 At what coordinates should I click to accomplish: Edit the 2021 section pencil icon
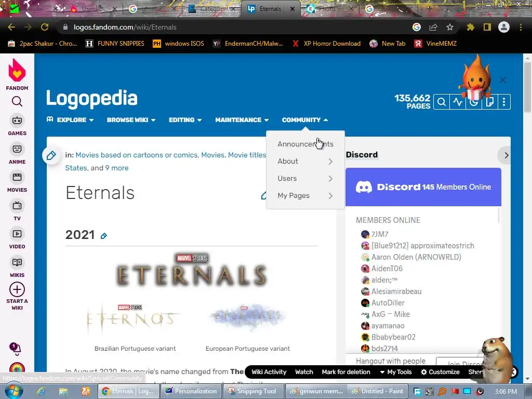click(104, 235)
